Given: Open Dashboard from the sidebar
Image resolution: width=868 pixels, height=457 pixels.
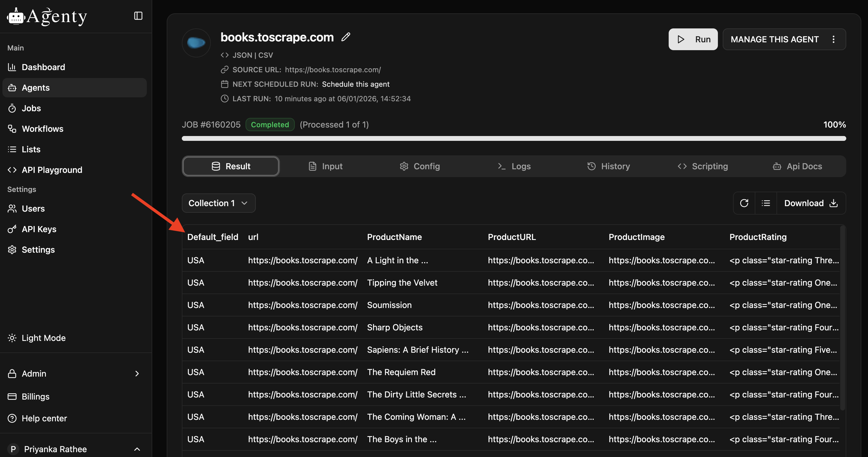Looking at the screenshot, I should (43, 67).
